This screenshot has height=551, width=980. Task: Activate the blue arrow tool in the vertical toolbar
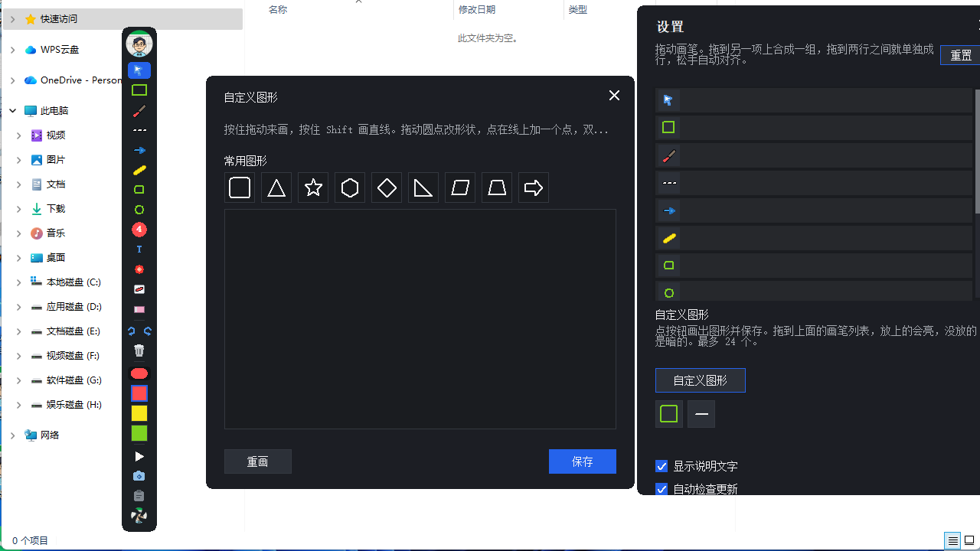click(x=139, y=150)
